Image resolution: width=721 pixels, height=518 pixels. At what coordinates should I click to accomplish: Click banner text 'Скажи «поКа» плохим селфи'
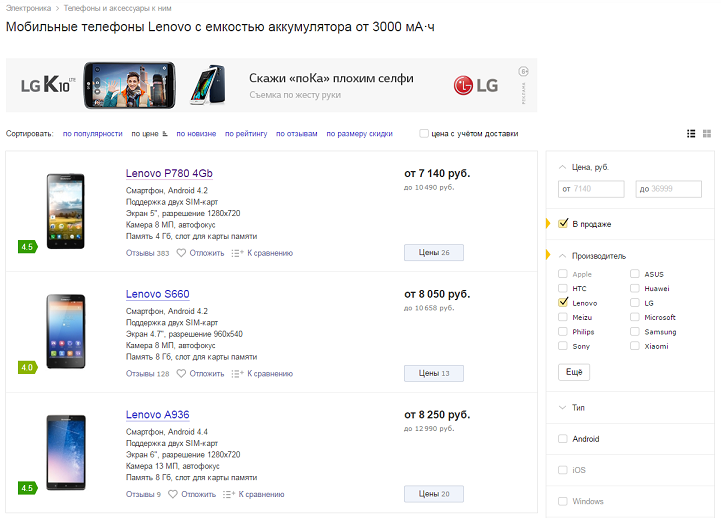[331, 78]
